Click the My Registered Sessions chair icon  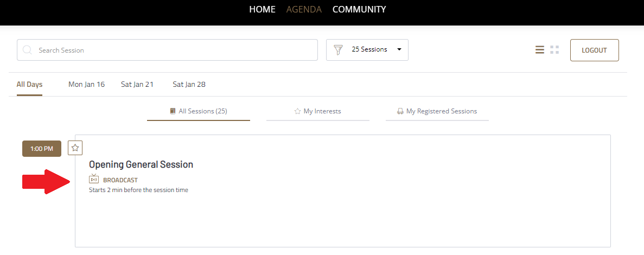point(400,111)
